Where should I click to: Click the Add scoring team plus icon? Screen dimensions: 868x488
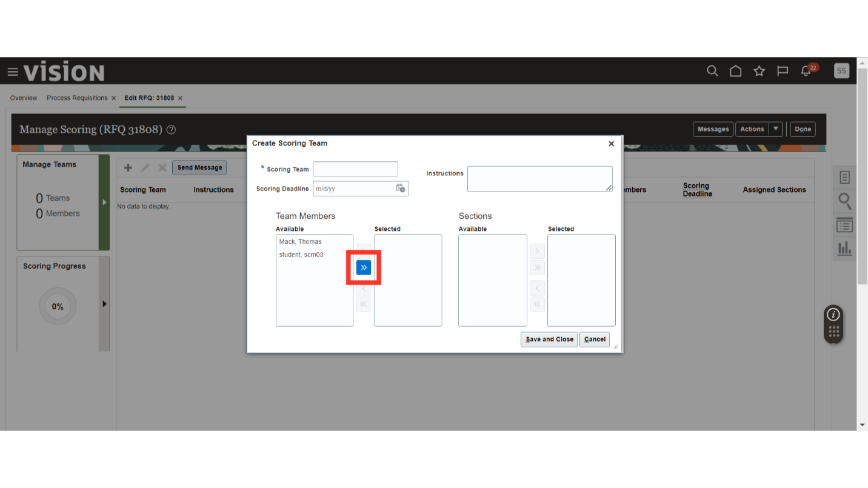coord(128,167)
